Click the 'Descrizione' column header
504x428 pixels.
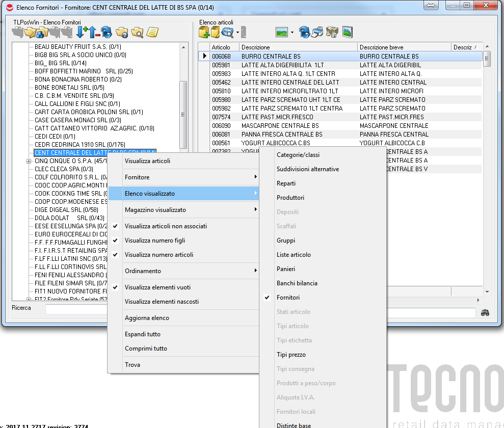[298, 47]
